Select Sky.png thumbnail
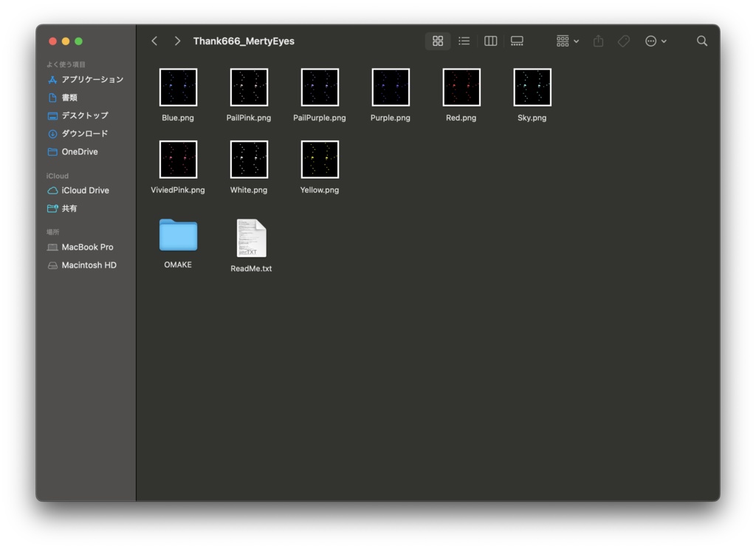Screen dimensions: 756x549 pyautogui.click(x=532, y=87)
